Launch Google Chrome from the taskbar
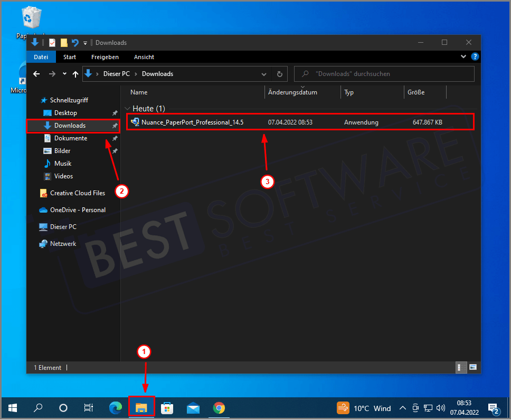Screen dimensions: 511x420 (x=219, y=408)
